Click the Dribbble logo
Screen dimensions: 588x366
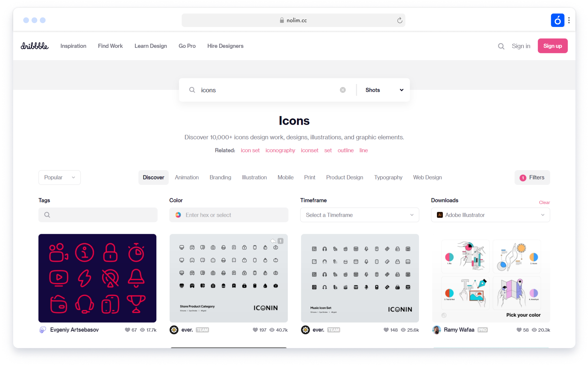(x=34, y=46)
